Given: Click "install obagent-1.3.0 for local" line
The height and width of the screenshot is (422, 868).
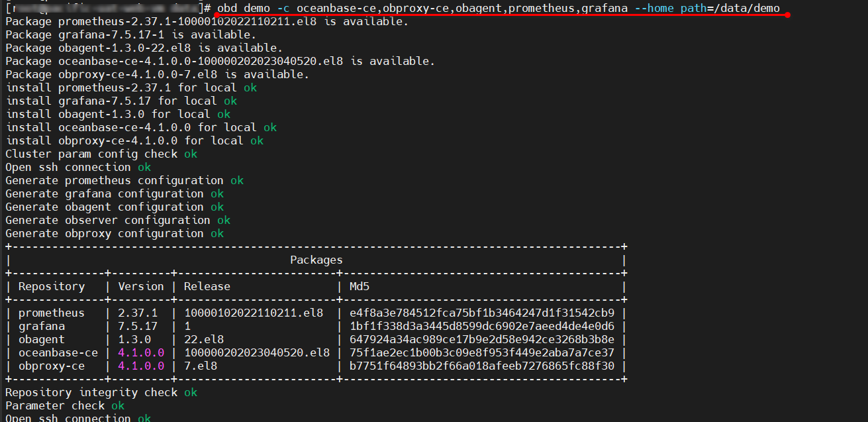Looking at the screenshot, I should click(117, 114).
